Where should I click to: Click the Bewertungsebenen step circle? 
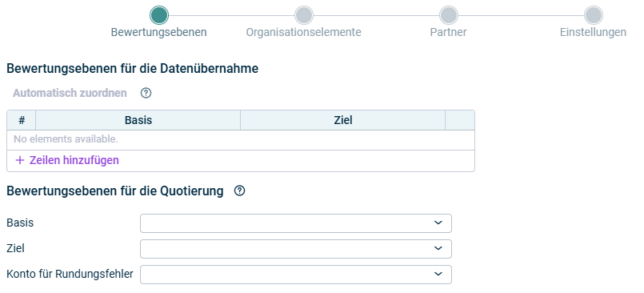tap(159, 15)
